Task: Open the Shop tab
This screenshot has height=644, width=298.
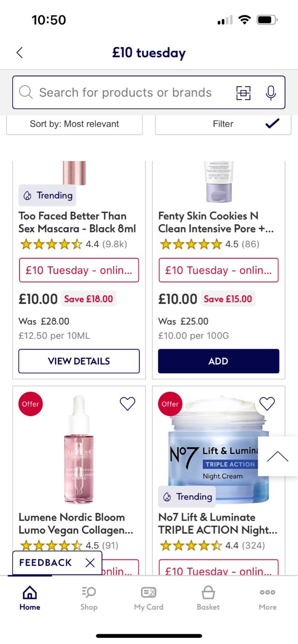Action: pos(88,598)
